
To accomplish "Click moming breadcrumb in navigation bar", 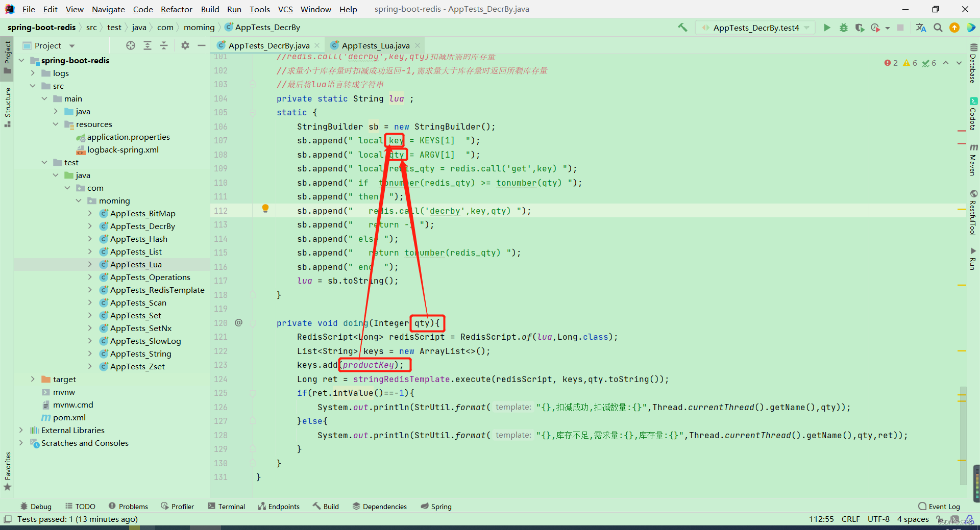I will click(199, 28).
